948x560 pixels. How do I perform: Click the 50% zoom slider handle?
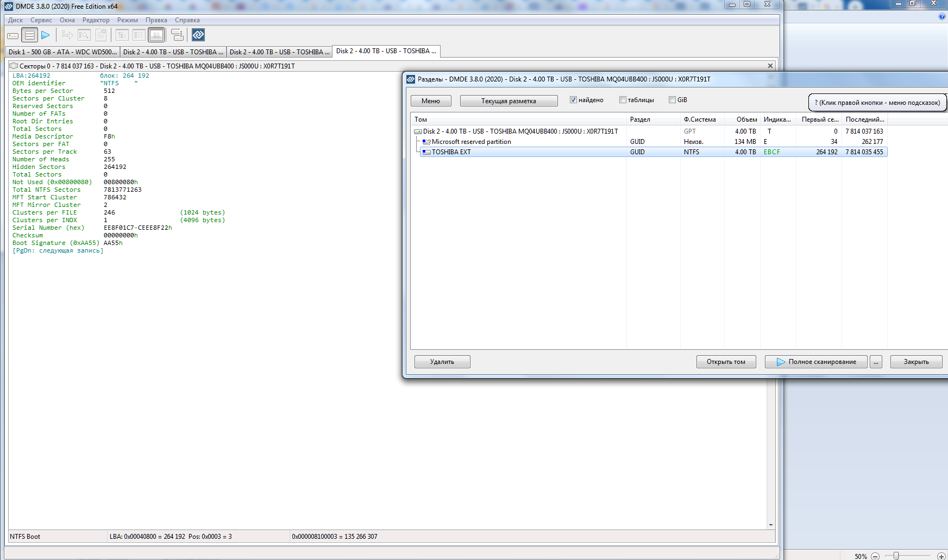[x=896, y=556]
